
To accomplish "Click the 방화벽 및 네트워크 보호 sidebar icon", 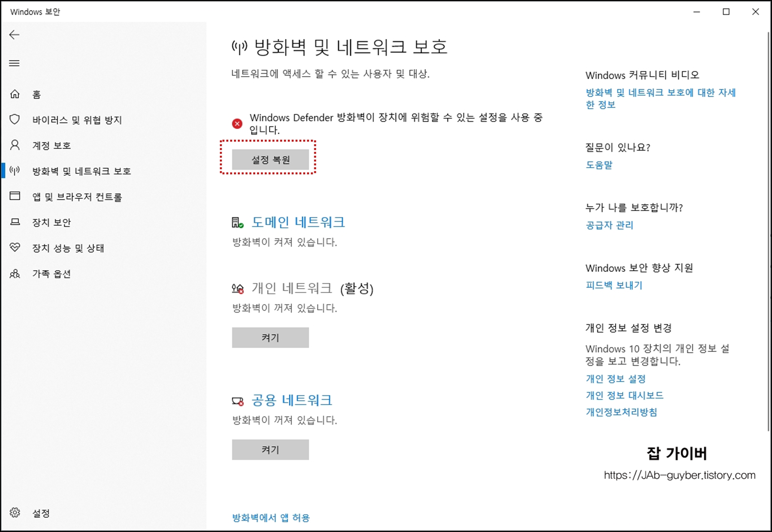I will tap(15, 171).
